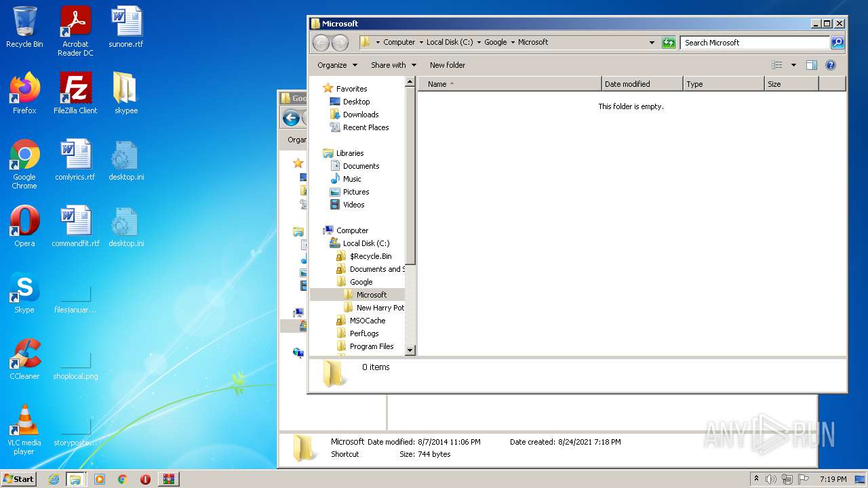Launch Google Chrome desktop shortcut
Screen dimensions: 868x488
pos(24,164)
